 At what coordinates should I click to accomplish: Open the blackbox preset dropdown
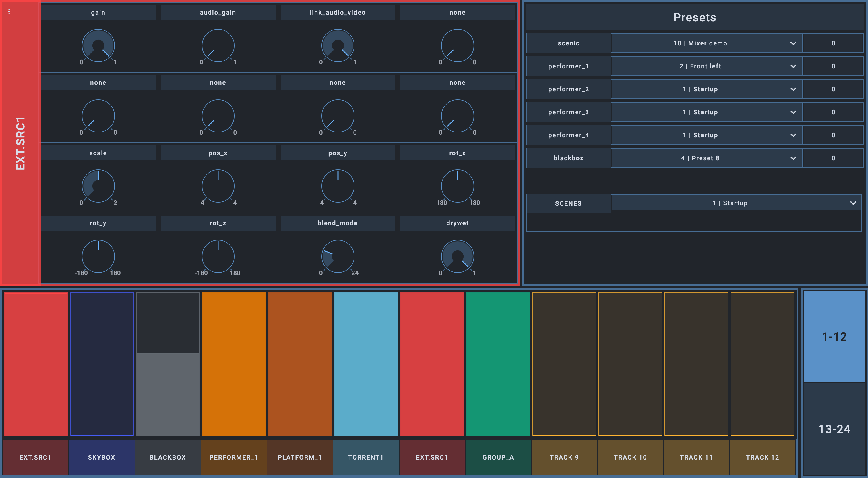(x=706, y=158)
